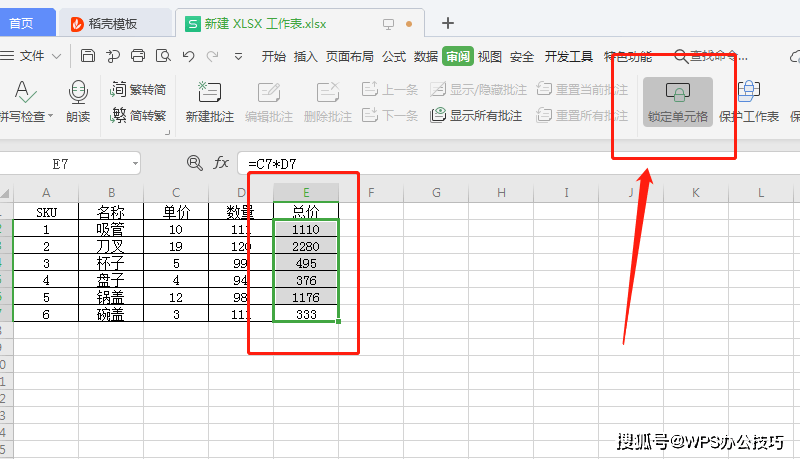This screenshot has height=459, width=800.
Task: Click the 查找命令 search box
Action: tap(711, 57)
